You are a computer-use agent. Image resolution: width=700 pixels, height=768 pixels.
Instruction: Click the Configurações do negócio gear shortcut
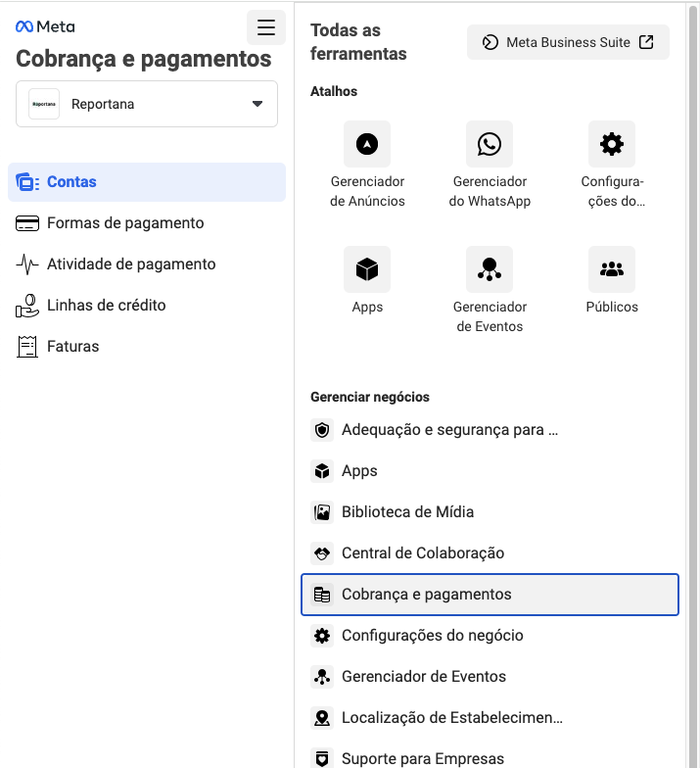tap(612, 145)
